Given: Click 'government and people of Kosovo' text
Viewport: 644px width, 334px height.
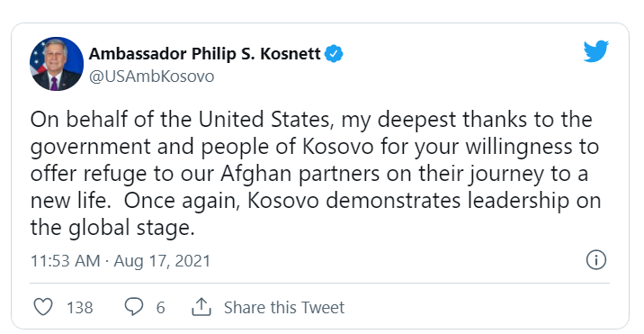Looking at the screenshot, I should click(x=202, y=148).
